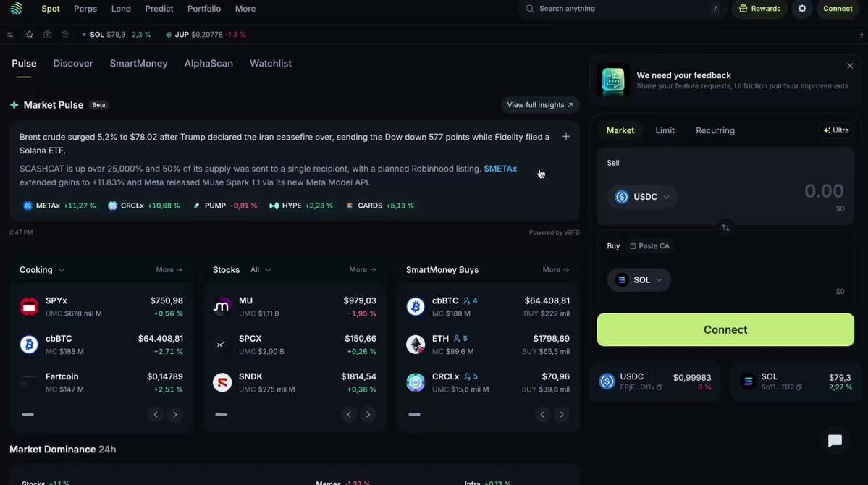Switch to the Discover tab

[73, 63]
